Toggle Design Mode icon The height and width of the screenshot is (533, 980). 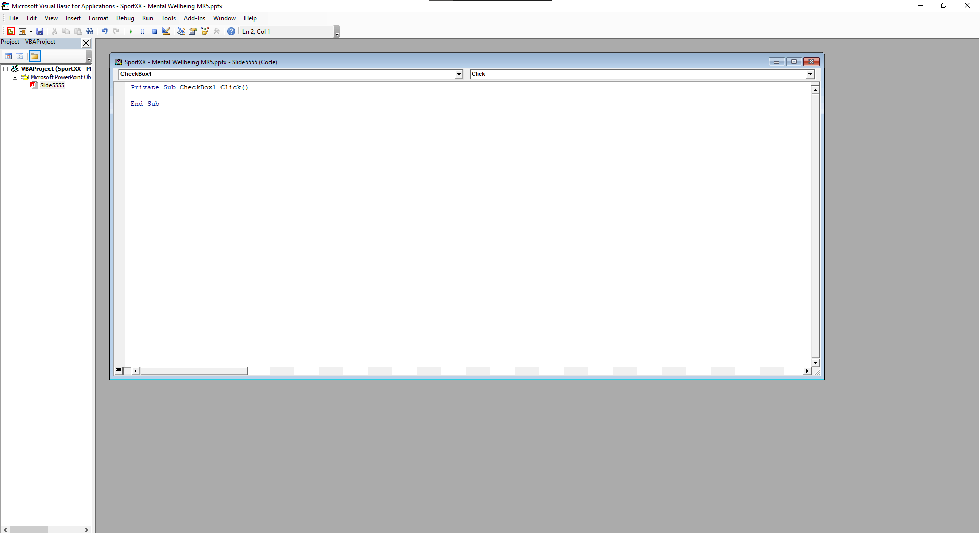(x=166, y=31)
